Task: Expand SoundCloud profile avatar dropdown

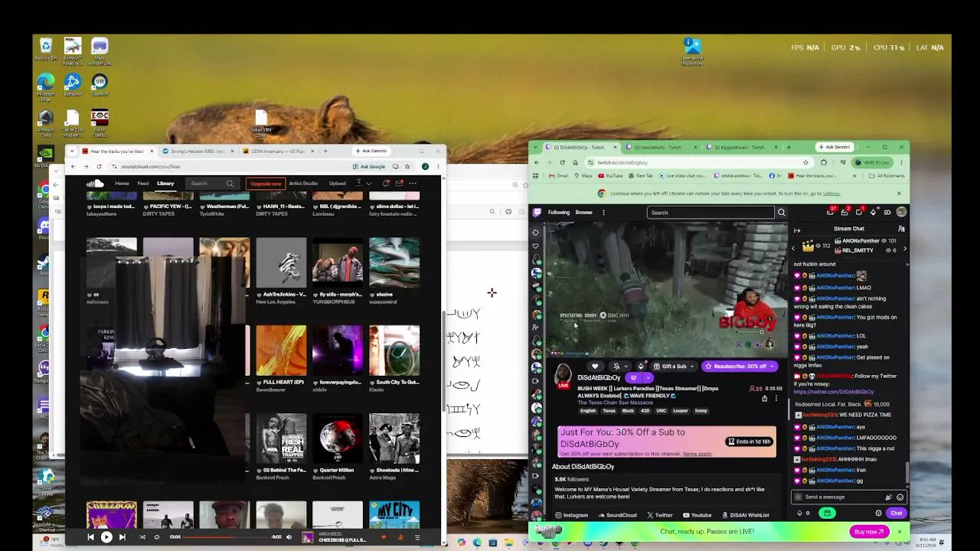Action: 364,184
